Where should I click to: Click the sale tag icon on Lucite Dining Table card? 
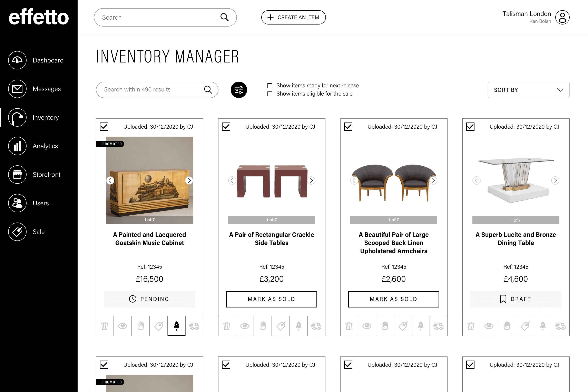coord(525,326)
